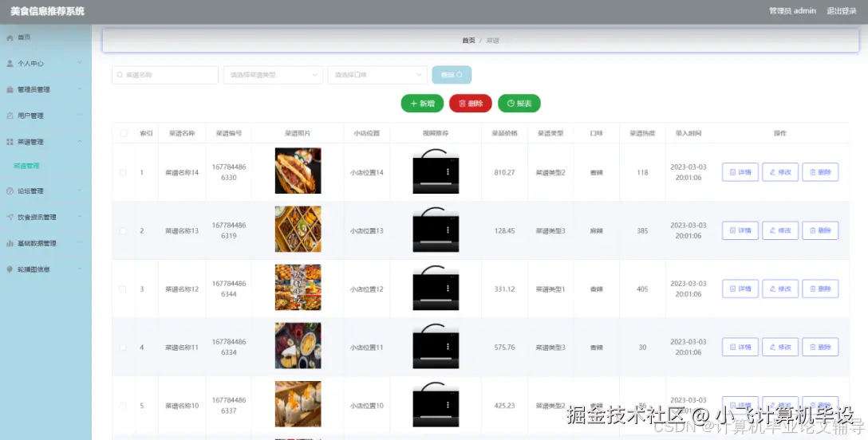
Task: Edit 菜谱名称14 with 修改 button
Action: tap(780, 172)
